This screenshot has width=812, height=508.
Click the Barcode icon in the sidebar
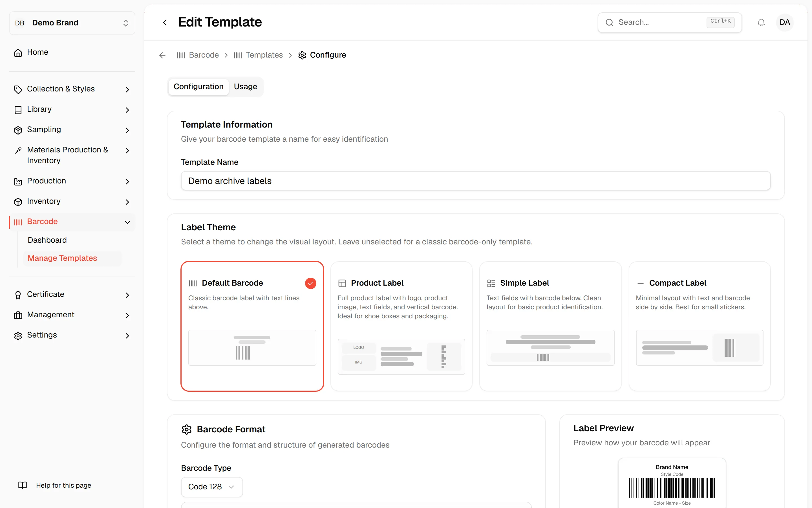18,222
